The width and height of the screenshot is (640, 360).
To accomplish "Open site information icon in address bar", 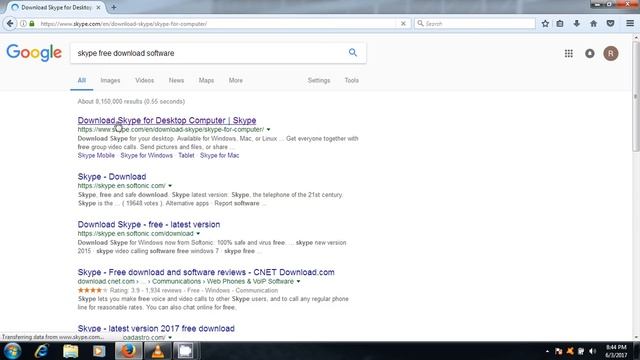I will (x=23, y=24).
